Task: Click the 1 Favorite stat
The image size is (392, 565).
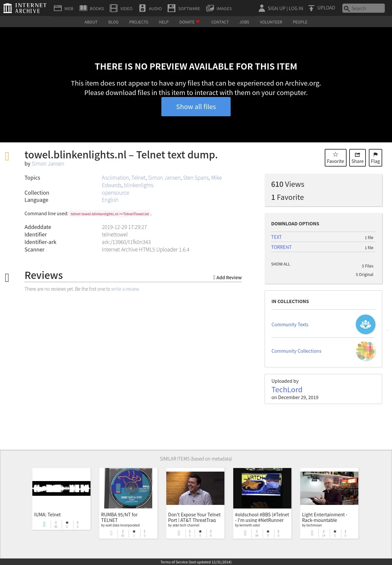Action: (287, 197)
